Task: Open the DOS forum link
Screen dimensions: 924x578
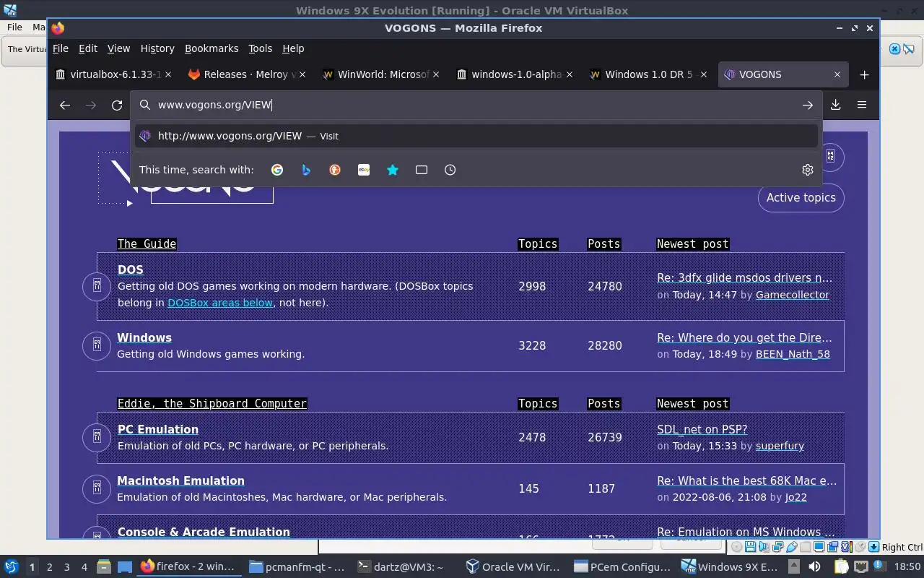Action: (131, 269)
